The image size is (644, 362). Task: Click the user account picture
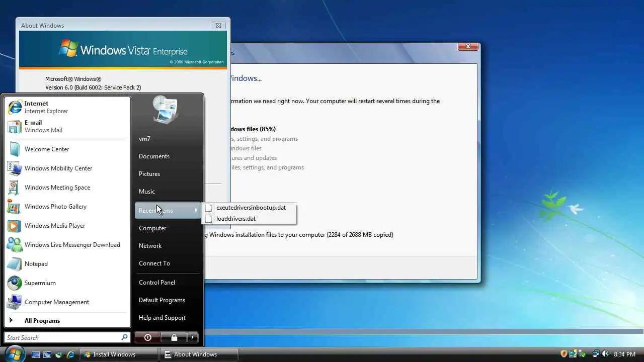[x=166, y=110]
